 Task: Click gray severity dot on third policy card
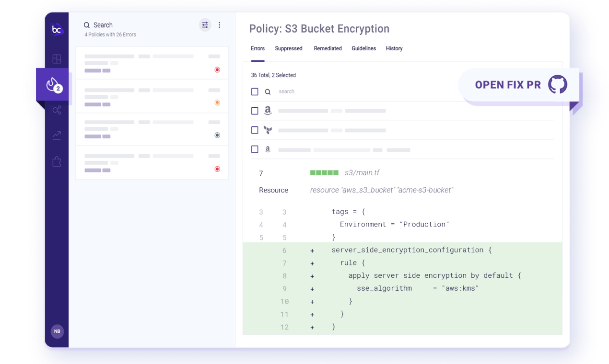point(217,136)
